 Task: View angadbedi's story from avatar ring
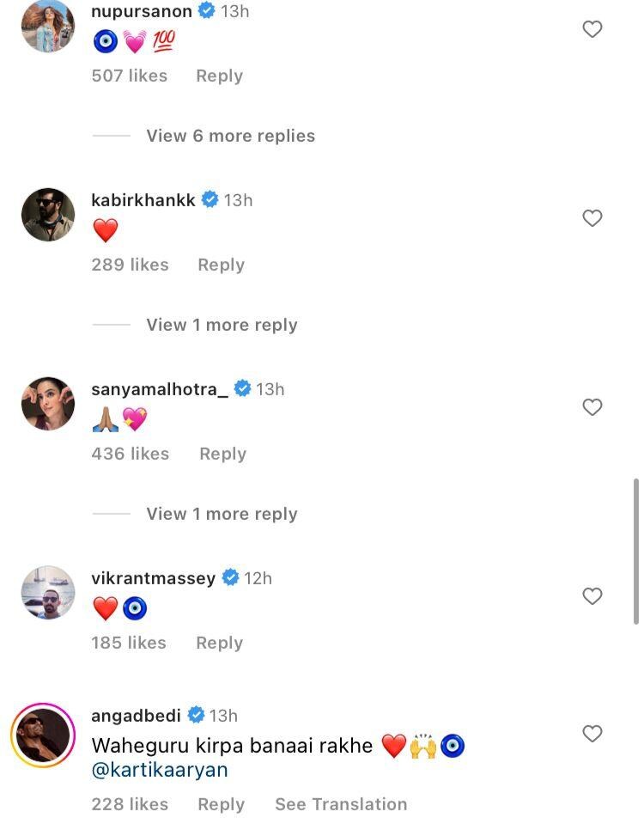click(x=43, y=735)
